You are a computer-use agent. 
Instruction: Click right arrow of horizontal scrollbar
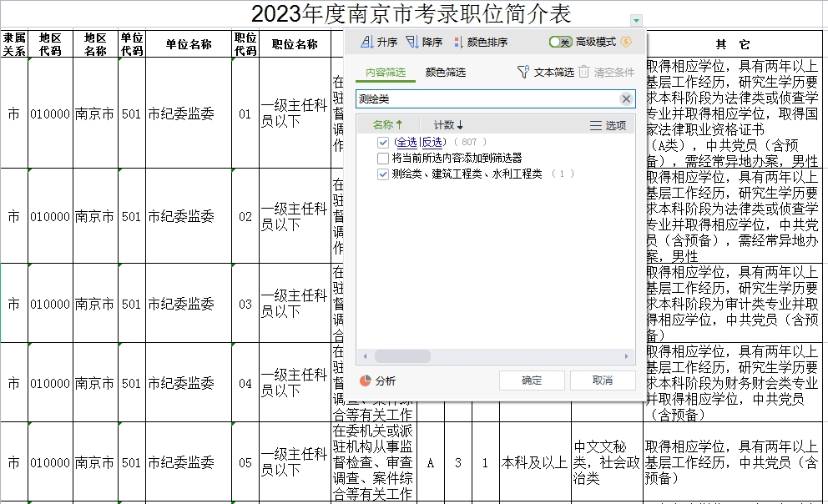coord(626,356)
